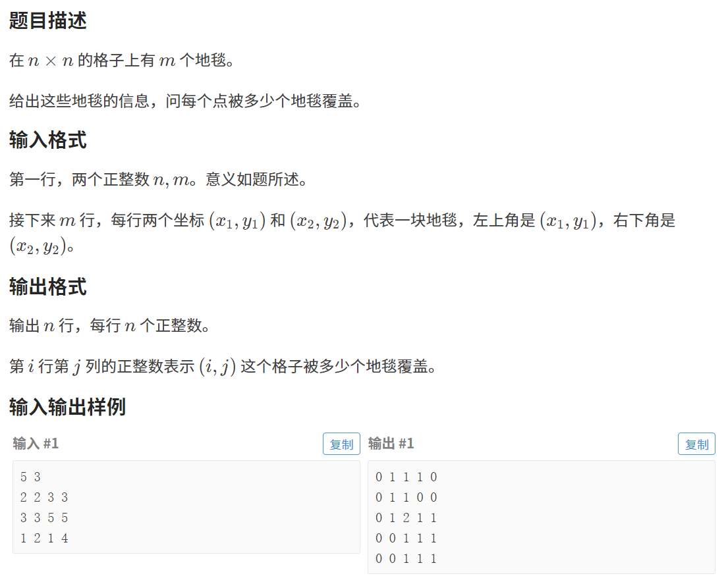
Task: Click output row "0 1 2 1 1"
Action: [406, 518]
